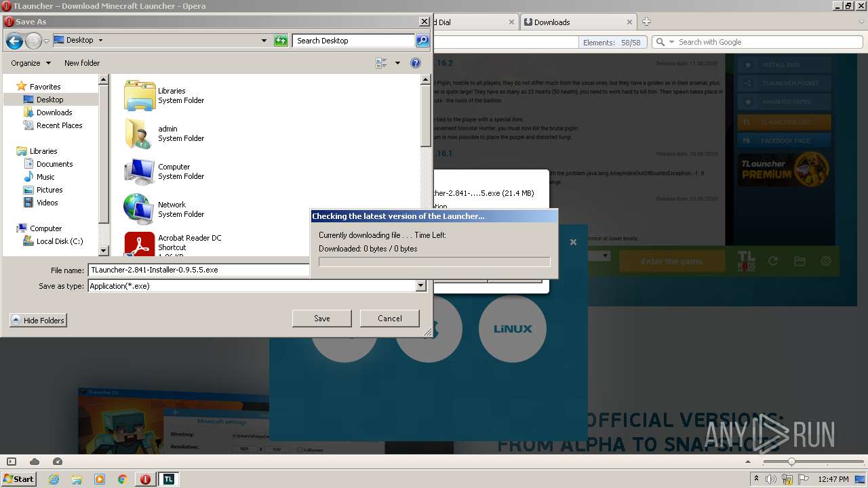Open Opera Link cloud icon

pos(35,462)
